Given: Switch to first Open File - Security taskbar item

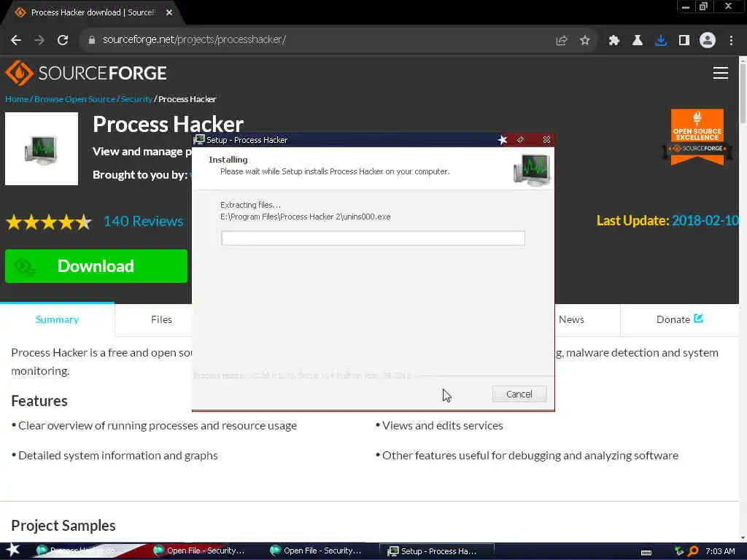Looking at the screenshot, I should [199, 551].
